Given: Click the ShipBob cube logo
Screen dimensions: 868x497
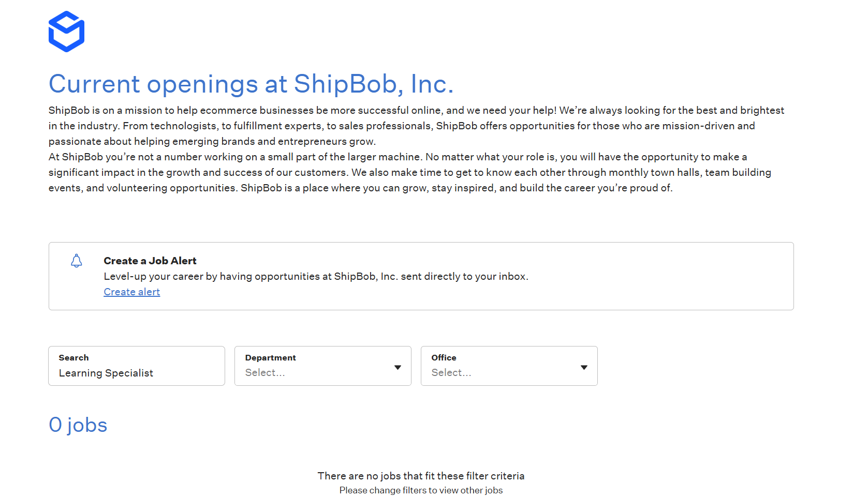Looking at the screenshot, I should pos(66,32).
